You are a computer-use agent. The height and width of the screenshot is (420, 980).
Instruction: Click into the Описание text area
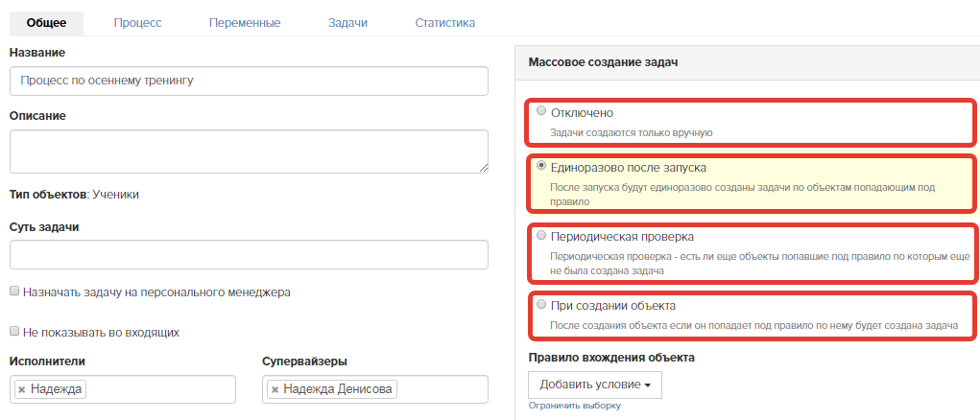tap(249, 151)
